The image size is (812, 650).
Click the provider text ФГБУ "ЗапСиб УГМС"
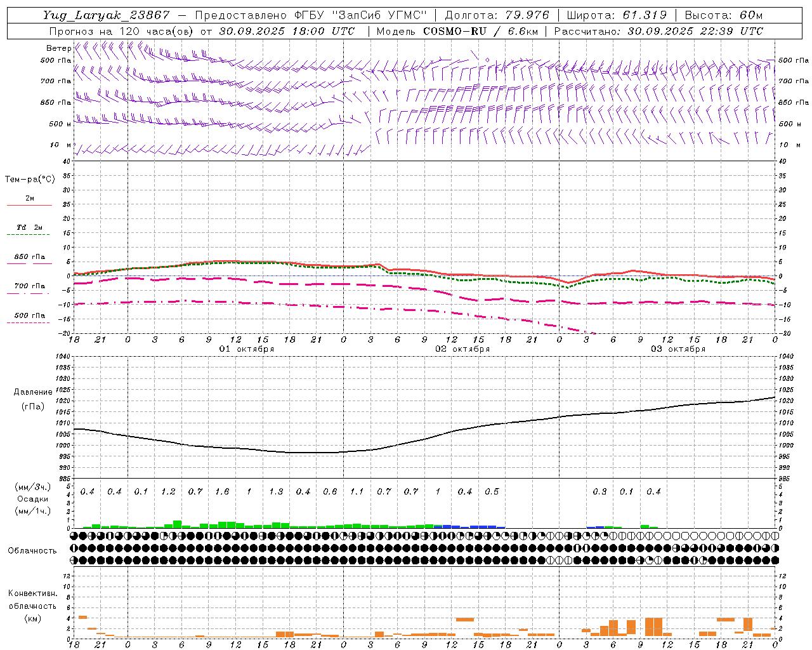361,15
